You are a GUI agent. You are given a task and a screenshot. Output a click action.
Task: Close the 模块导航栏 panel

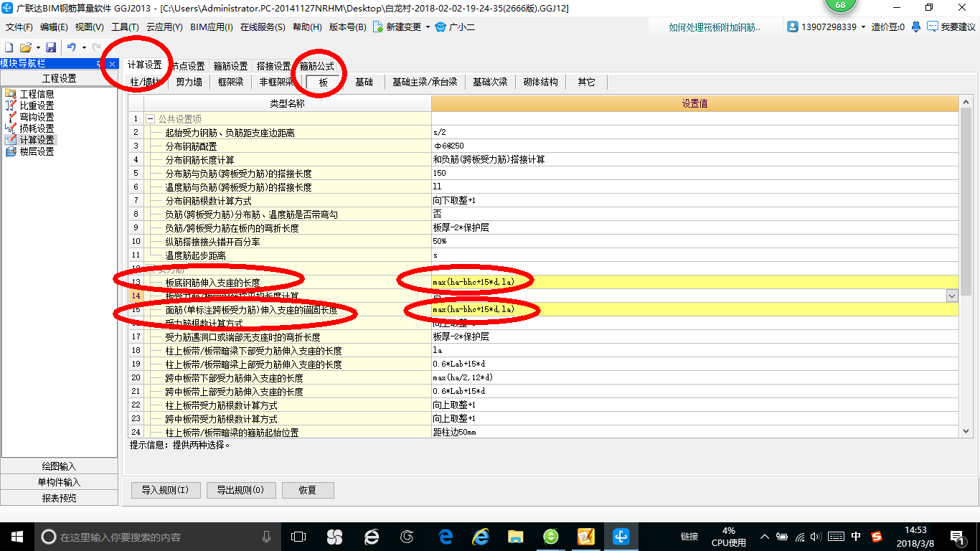tap(113, 64)
